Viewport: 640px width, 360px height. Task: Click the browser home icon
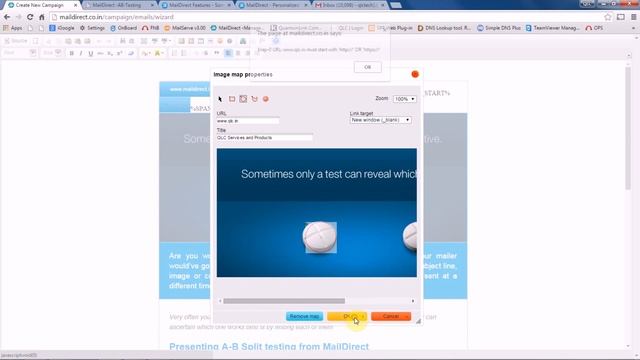(x=42, y=17)
